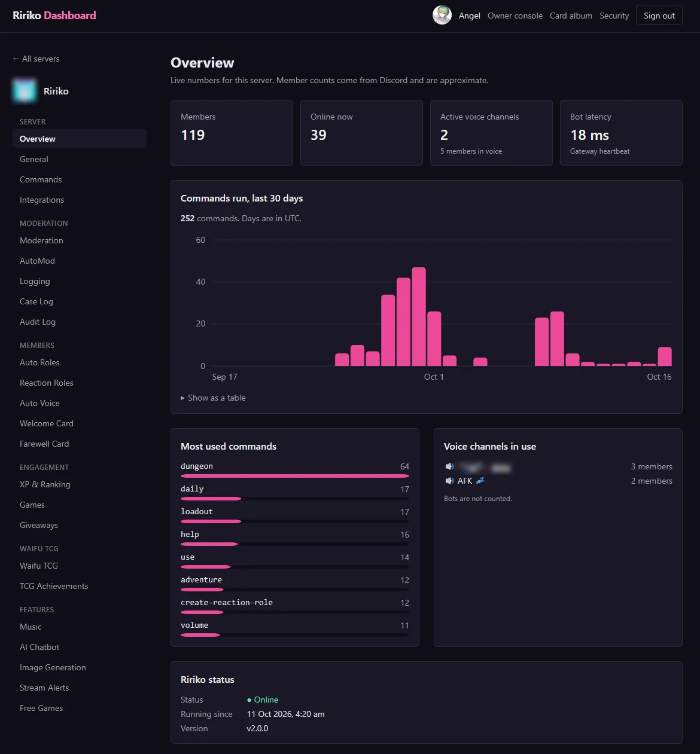Screen dimensions: 700x754
Task: Go back to All servers
Action: coord(36,59)
